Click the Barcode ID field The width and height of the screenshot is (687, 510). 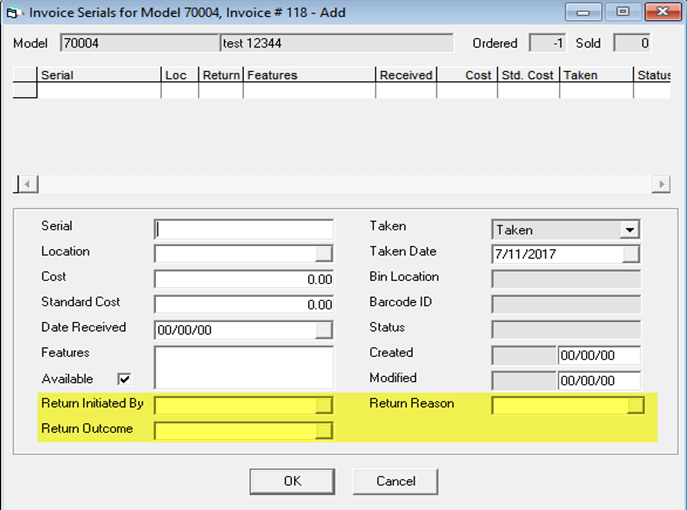tap(566, 304)
